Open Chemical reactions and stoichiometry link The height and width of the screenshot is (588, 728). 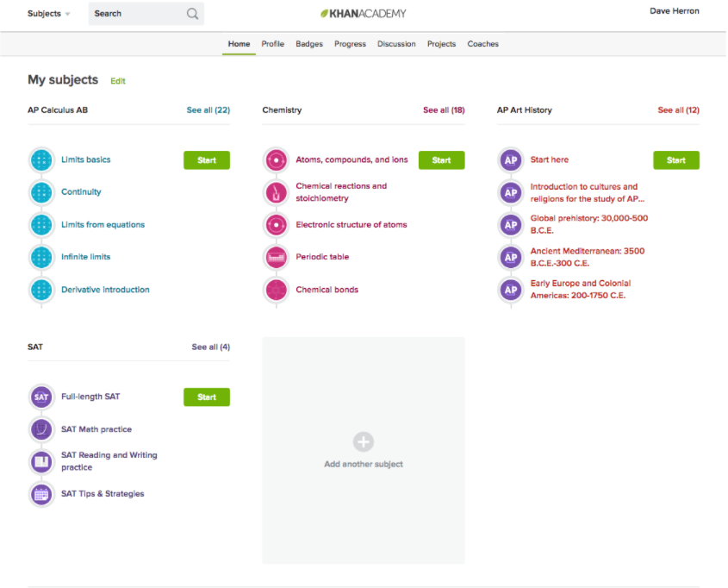341,191
